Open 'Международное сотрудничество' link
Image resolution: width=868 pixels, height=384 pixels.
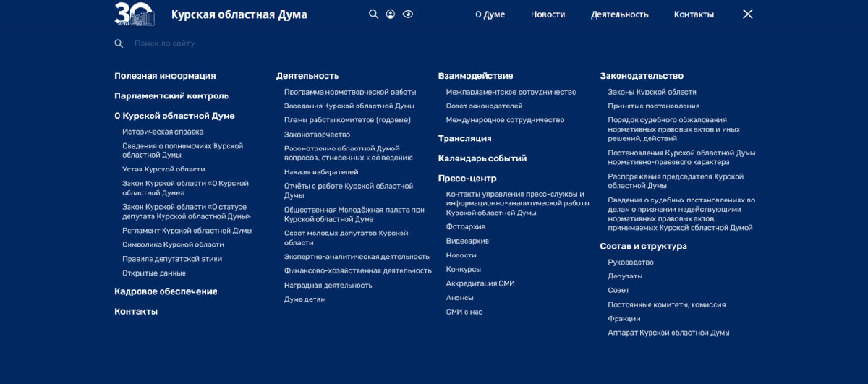[x=505, y=120]
